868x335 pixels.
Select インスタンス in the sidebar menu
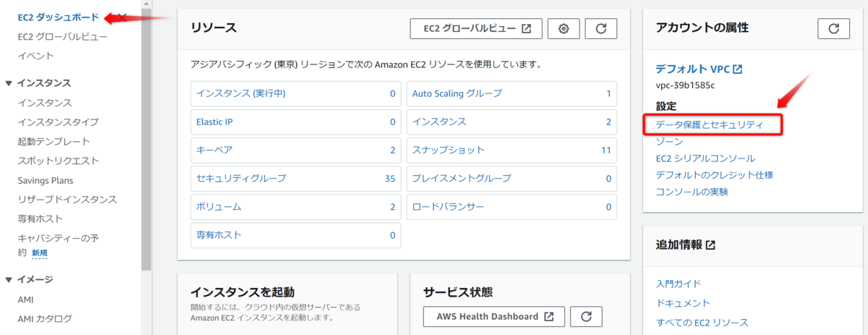(x=45, y=103)
